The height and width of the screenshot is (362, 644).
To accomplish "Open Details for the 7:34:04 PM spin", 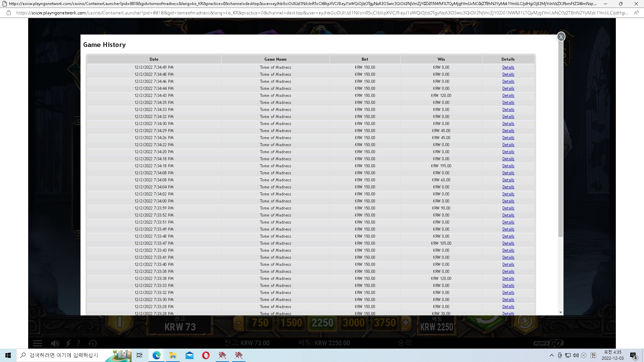I will 508,187.
